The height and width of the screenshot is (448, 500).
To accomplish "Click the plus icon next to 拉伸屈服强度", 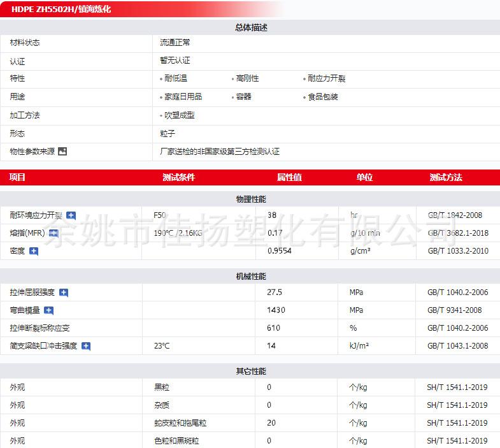I will [x=64, y=293].
